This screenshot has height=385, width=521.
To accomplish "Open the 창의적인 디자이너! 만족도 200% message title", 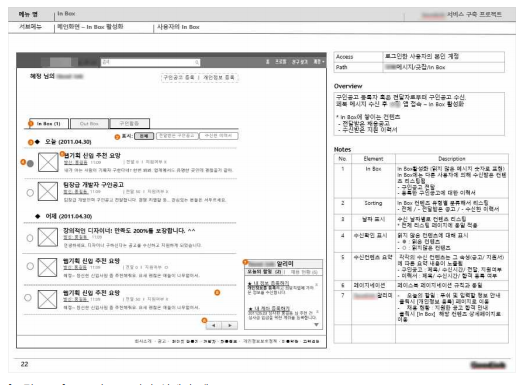I will (x=129, y=231).
